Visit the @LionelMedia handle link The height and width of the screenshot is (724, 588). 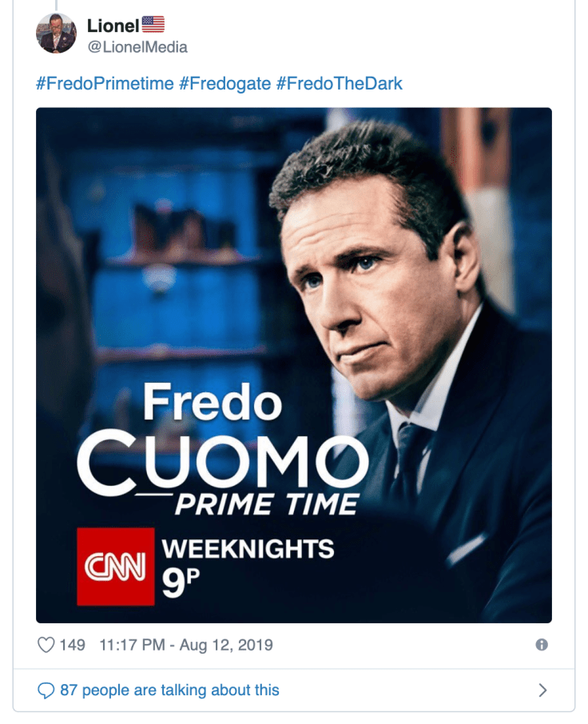click(137, 47)
